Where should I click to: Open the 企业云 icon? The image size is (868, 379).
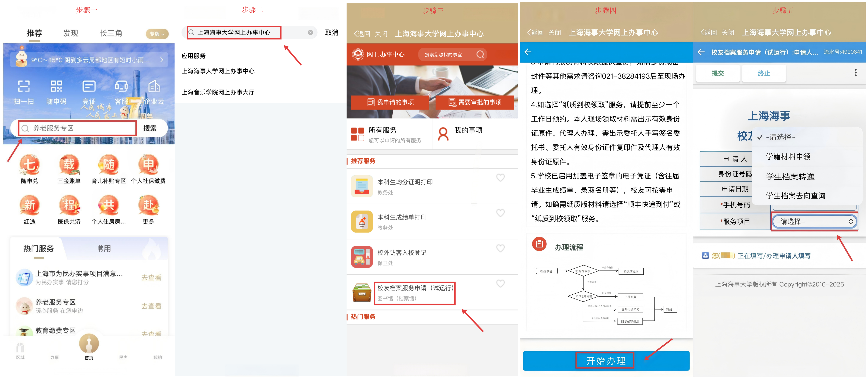click(x=154, y=86)
